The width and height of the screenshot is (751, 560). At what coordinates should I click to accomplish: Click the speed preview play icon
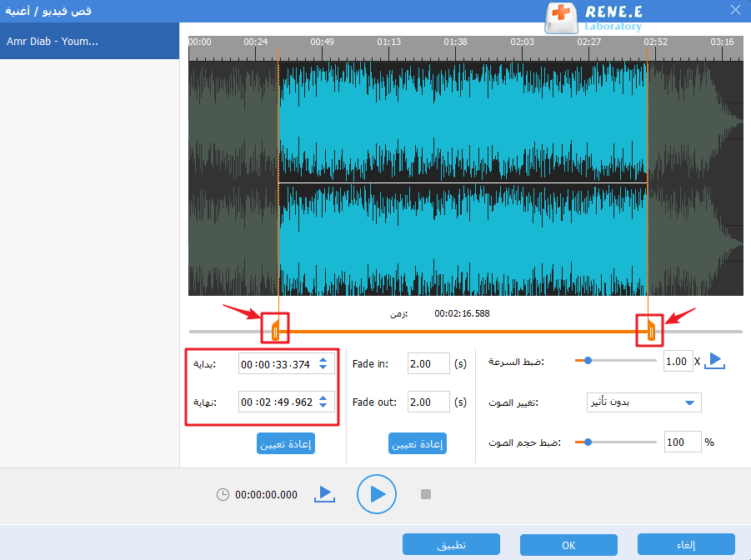[x=715, y=361]
